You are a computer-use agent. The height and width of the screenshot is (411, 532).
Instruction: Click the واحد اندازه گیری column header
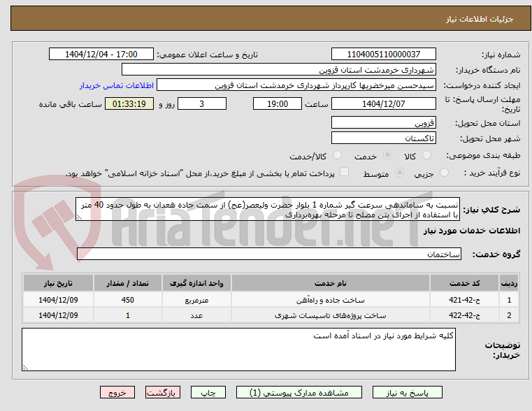(x=196, y=283)
